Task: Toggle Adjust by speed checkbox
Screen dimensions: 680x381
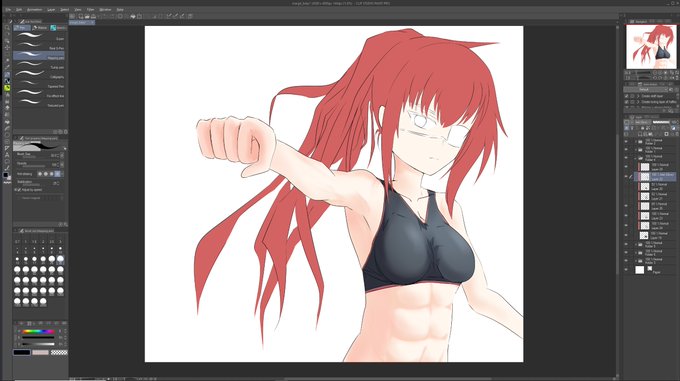Action: tap(19, 190)
